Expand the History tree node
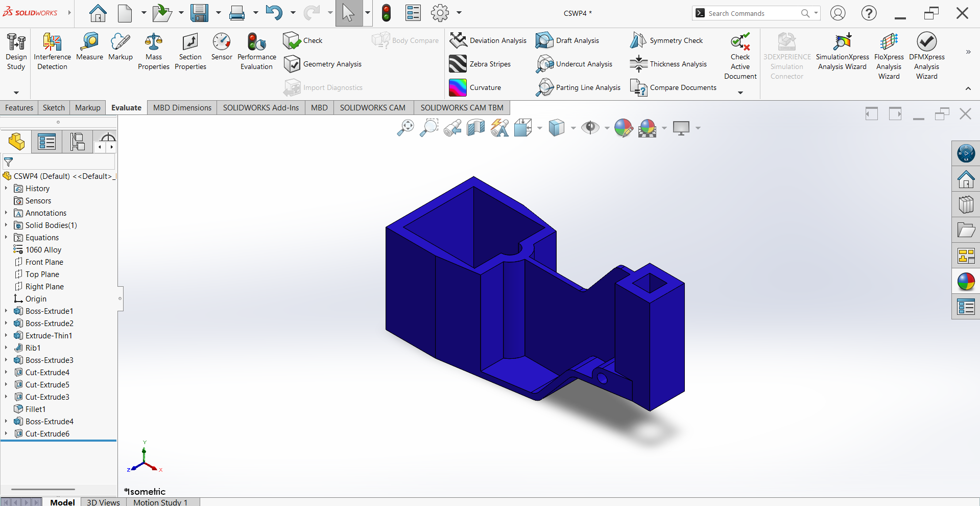This screenshot has width=980, height=506. point(6,188)
